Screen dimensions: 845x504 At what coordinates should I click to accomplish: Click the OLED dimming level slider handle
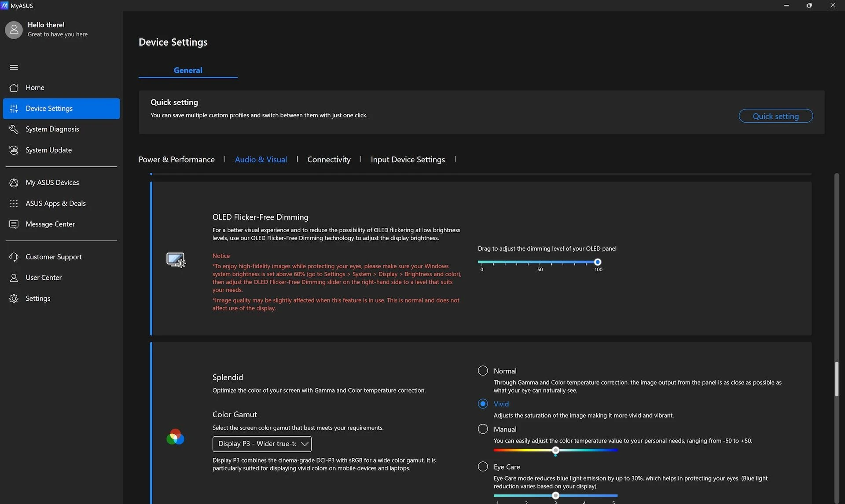tap(598, 262)
